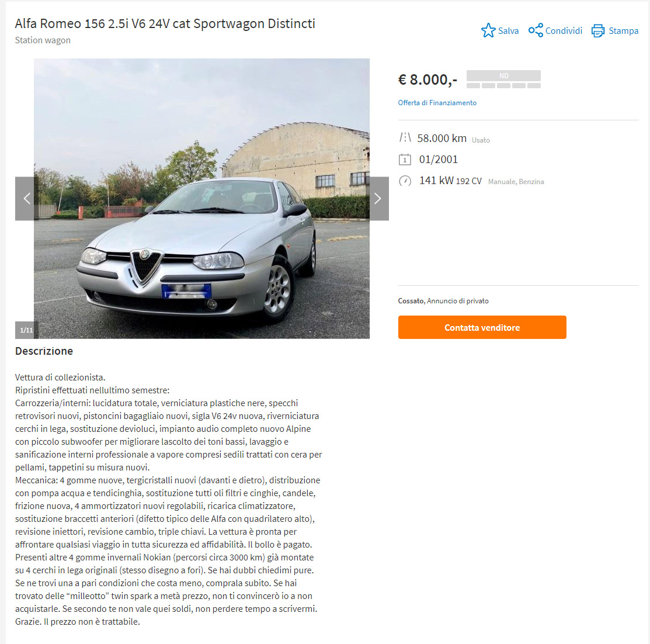
Task: Click the Salva text label
Action: 508,31
